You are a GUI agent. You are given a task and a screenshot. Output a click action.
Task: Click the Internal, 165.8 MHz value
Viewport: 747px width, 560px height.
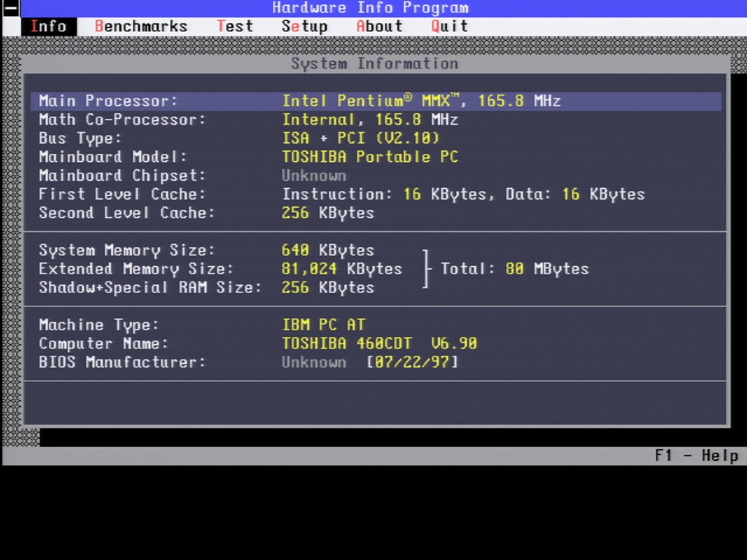point(370,120)
